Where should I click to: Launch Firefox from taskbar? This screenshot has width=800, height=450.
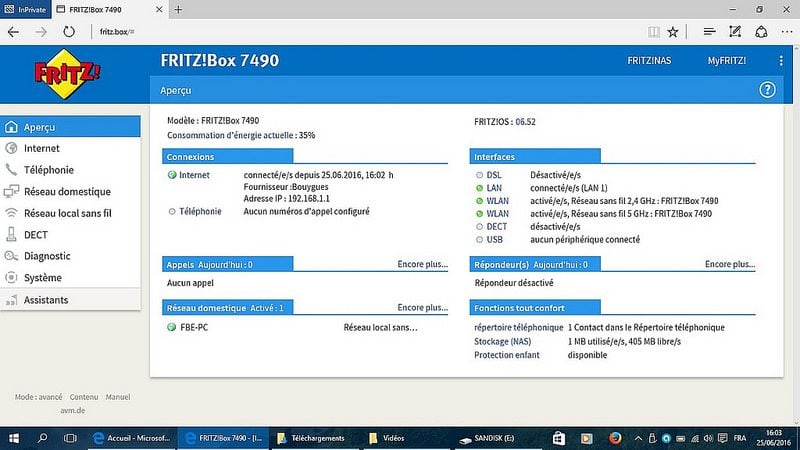tap(615, 438)
